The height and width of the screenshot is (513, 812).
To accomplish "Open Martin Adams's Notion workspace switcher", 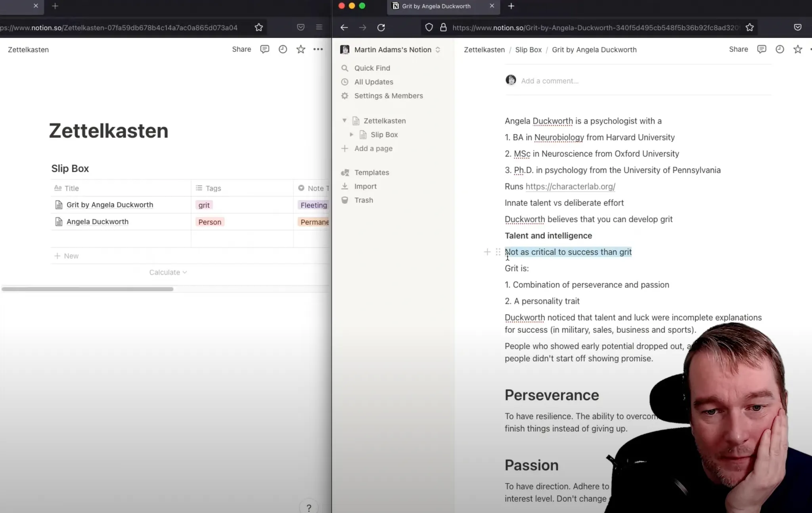I will click(393, 50).
